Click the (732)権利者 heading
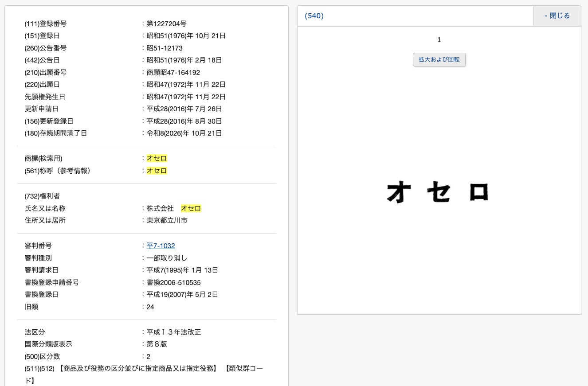This screenshot has width=588, height=386. [42, 196]
